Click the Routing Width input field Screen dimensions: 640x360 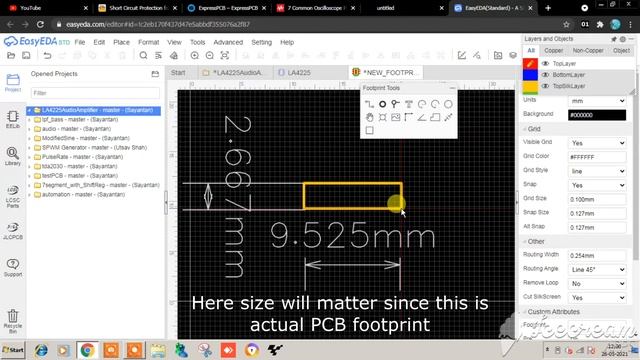pyautogui.click(x=597, y=256)
